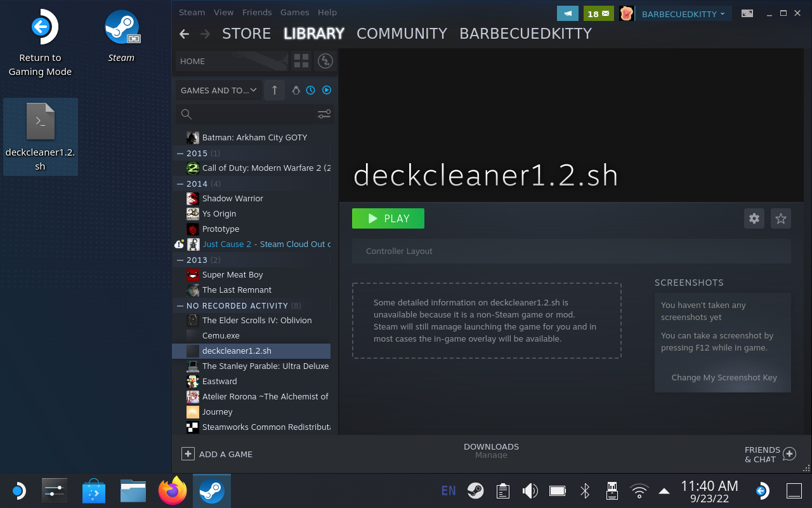Open DOWNLOADS Manage
The width and height of the screenshot is (812, 508).
point(491,450)
